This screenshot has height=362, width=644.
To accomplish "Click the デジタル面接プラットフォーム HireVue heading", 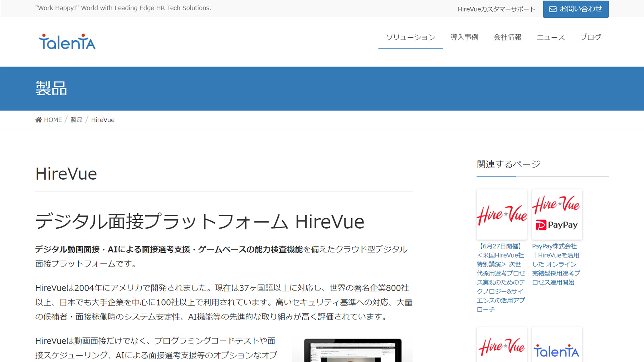I will pos(200,222).
